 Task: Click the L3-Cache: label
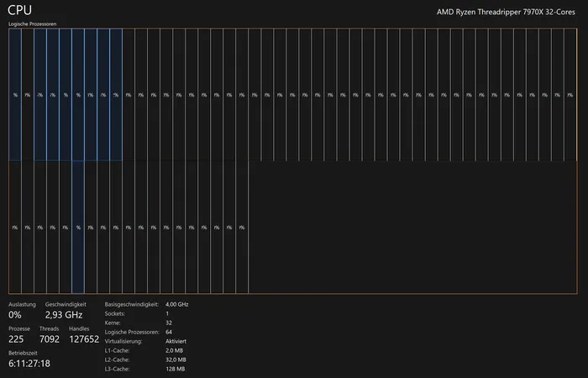(x=117, y=369)
